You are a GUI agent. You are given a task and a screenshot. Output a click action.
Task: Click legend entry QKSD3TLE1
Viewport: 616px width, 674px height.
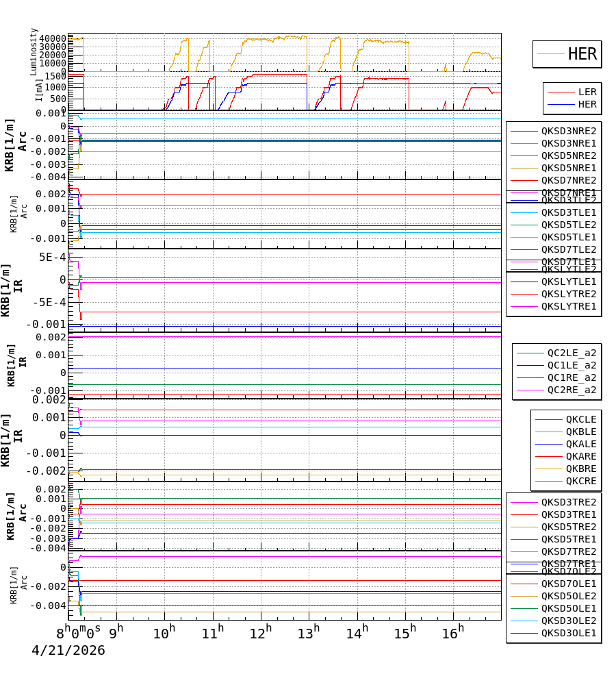[569, 213]
